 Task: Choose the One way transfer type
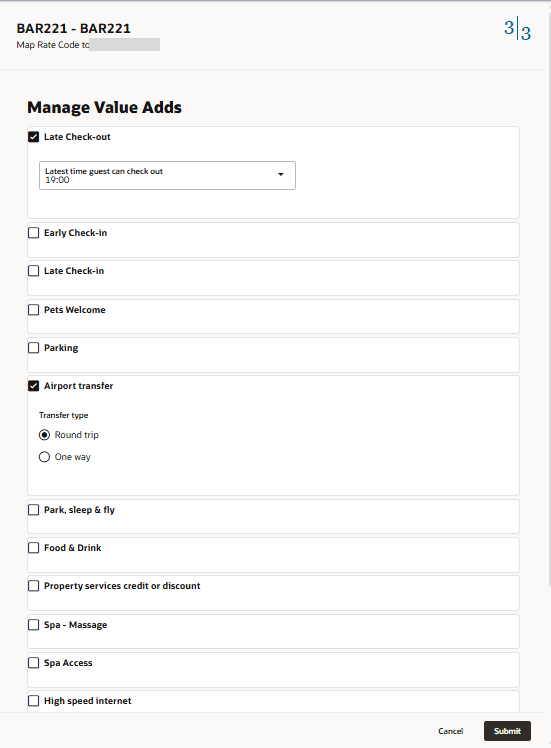tap(44, 457)
